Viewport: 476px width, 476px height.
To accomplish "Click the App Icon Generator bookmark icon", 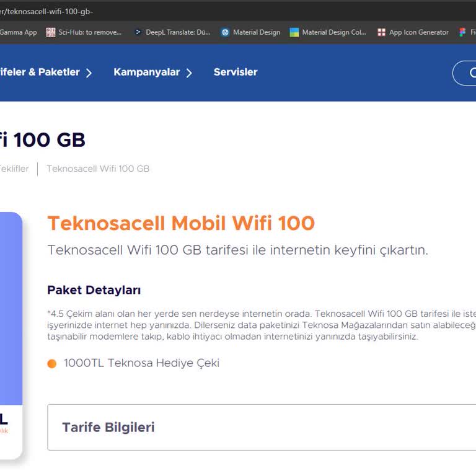I will (382, 32).
